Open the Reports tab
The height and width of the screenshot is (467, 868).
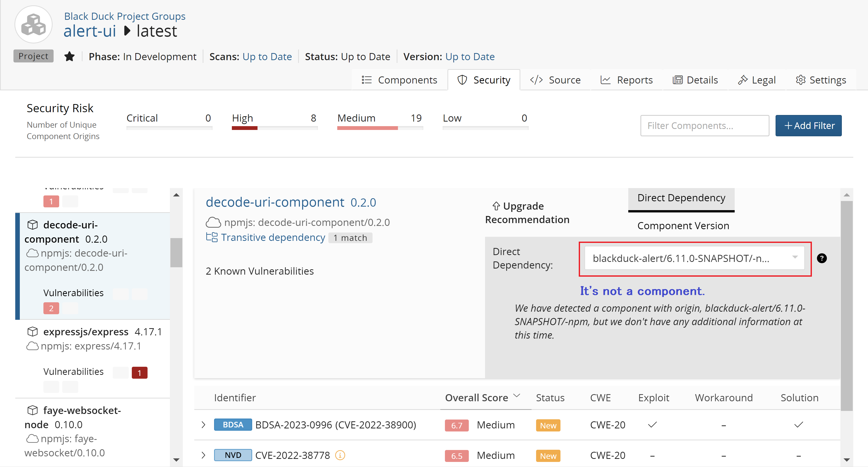click(627, 80)
